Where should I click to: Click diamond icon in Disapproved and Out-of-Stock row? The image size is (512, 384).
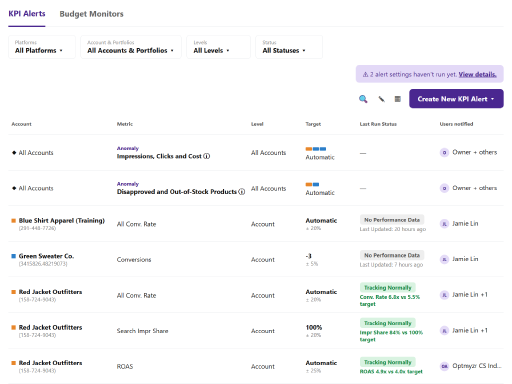click(x=14, y=188)
